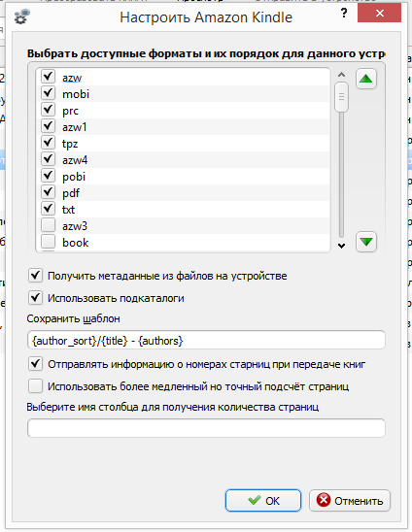The width and height of the screenshot is (412, 532).
Task: Uncheck the azw format checkbox
Action: [x=48, y=77]
